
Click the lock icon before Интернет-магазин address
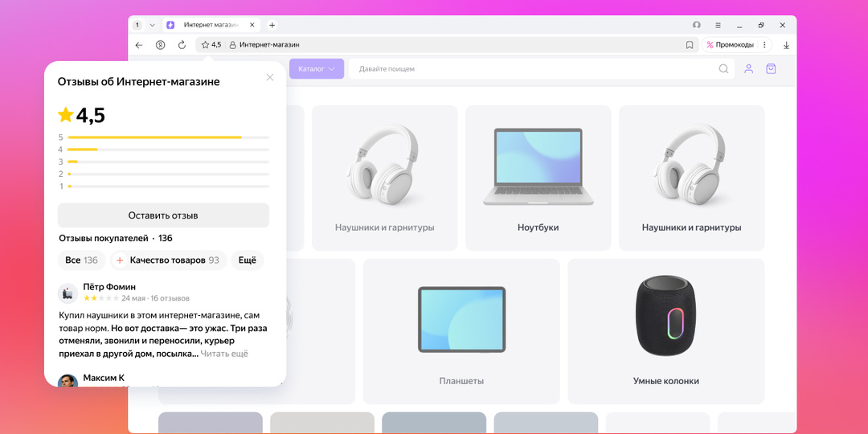coord(233,45)
